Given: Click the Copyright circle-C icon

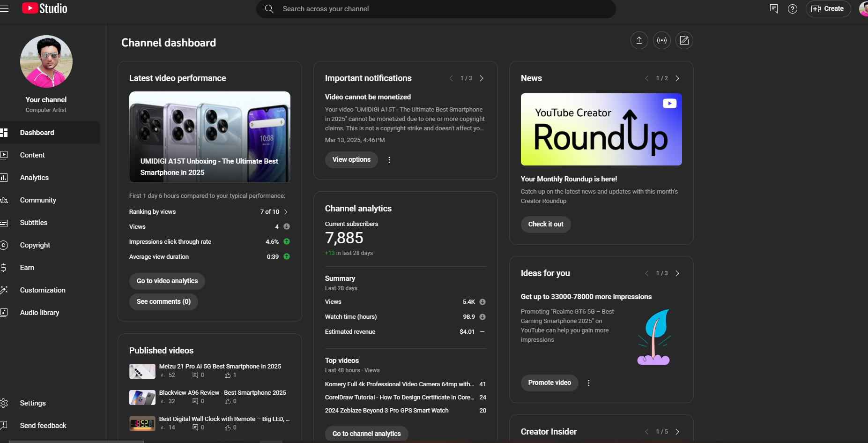Looking at the screenshot, I should pos(4,245).
